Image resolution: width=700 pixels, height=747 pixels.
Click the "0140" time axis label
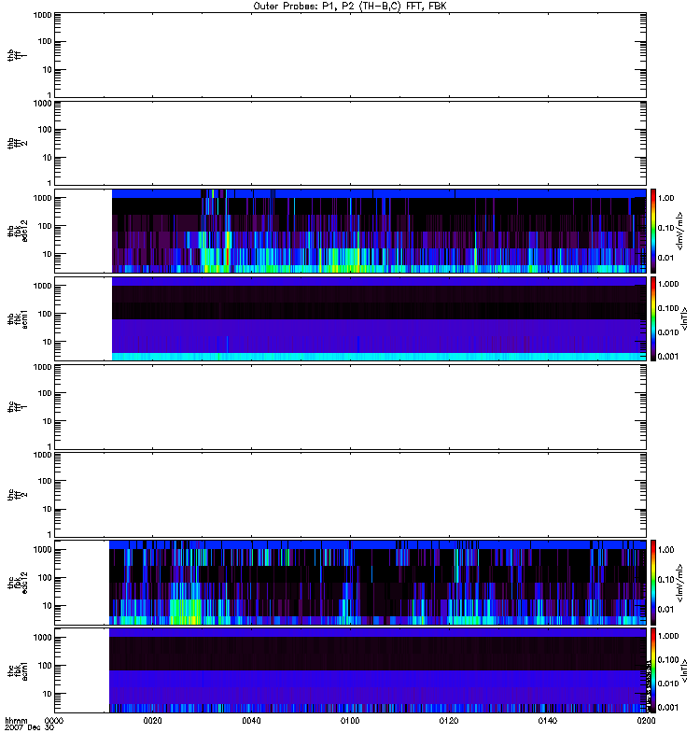point(548,721)
